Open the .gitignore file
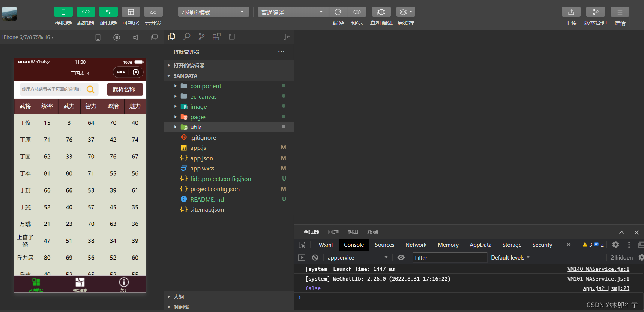This screenshot has width=644, height=312. coord(229,137)
